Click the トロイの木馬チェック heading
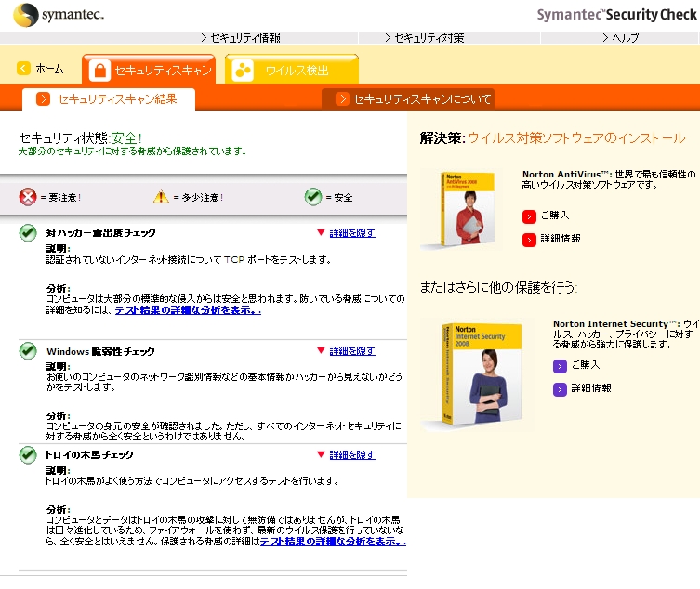Viewport: 700px width, 589px height. click(90, 454)
